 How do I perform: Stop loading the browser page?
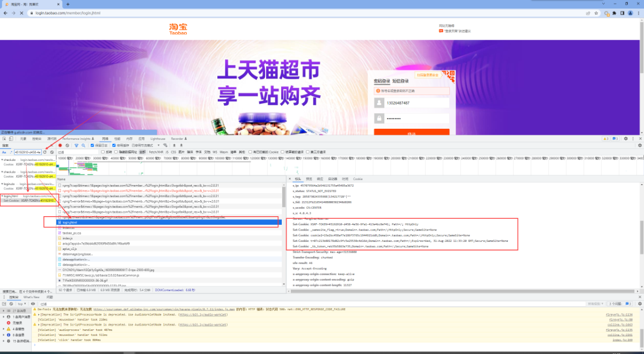click(20, 12)
